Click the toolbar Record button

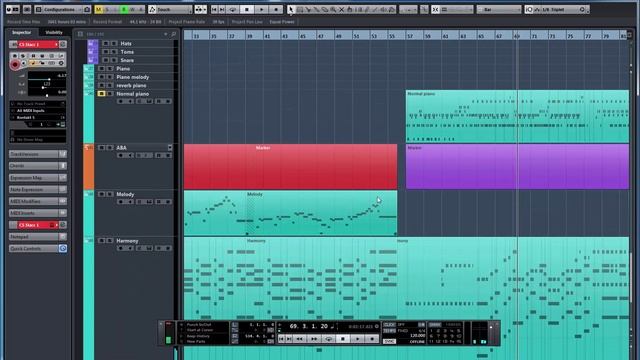point(276,9)
